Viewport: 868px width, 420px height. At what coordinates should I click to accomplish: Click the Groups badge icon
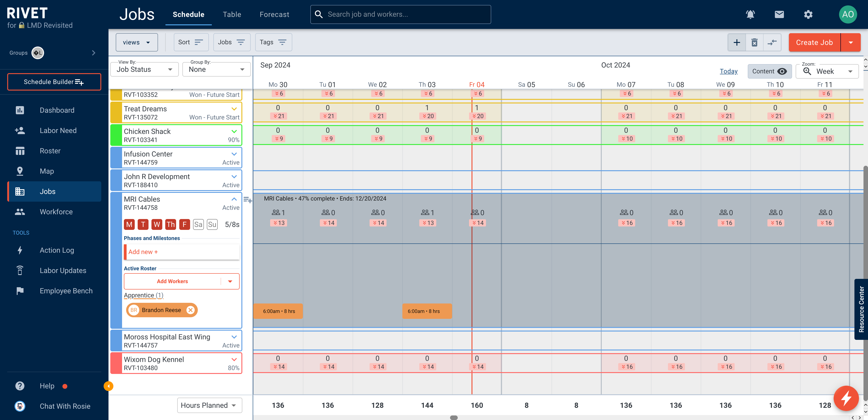(x=38, y=53)
